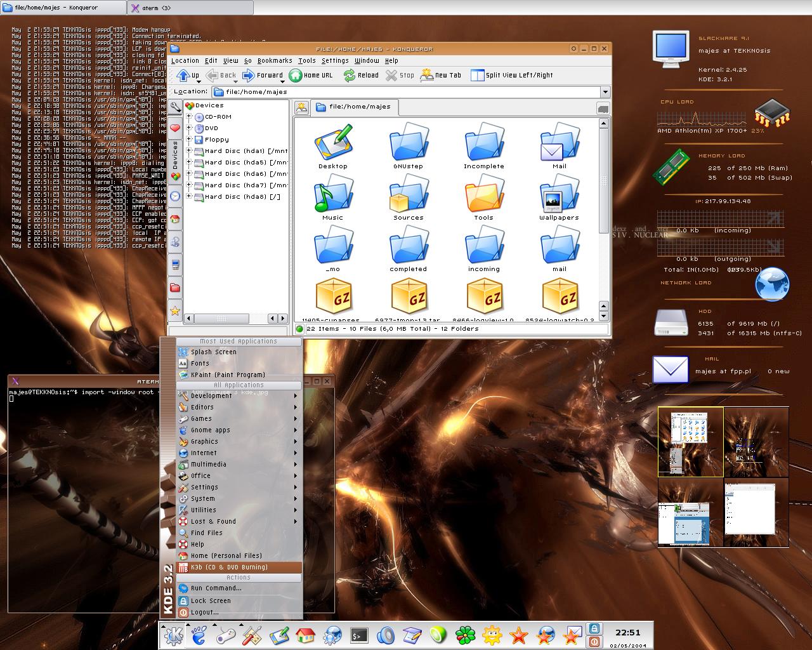
Task: Click the Stop toolbar button
Action: [400, 76]
